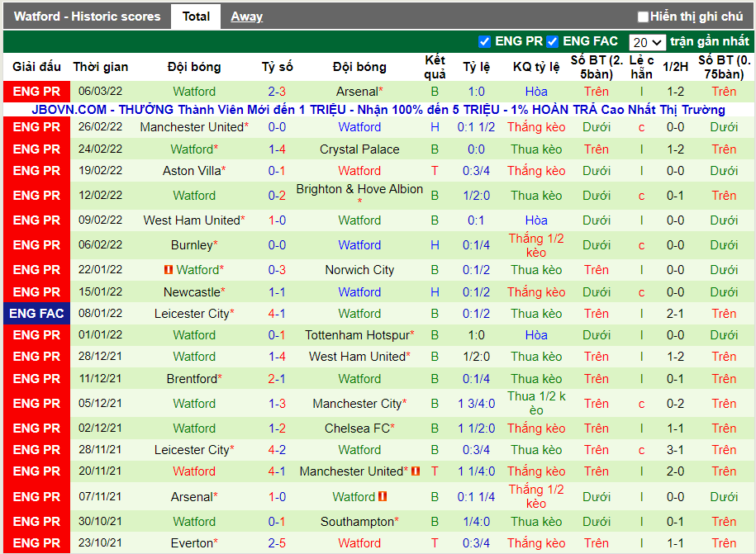
Task: Open the 20 recent matches dropdown
Action: (x=647, y=42)
